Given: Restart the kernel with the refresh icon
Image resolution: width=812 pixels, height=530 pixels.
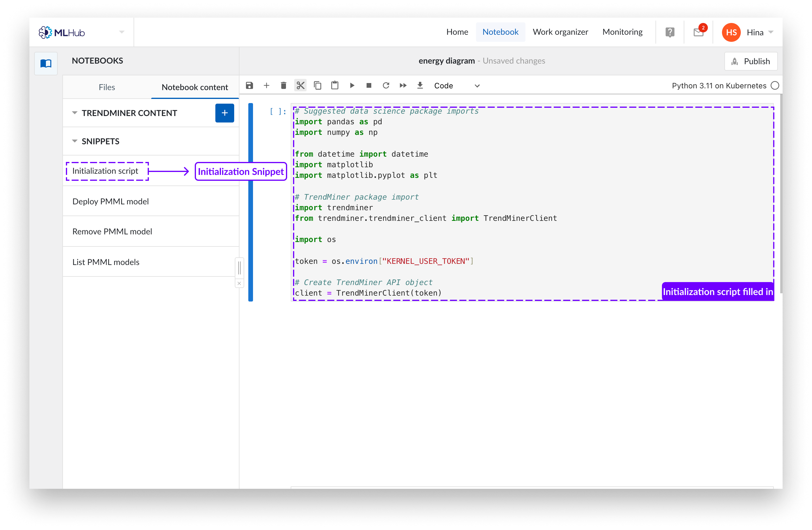Looking at the screenshot, I should [x=386, y=85].
